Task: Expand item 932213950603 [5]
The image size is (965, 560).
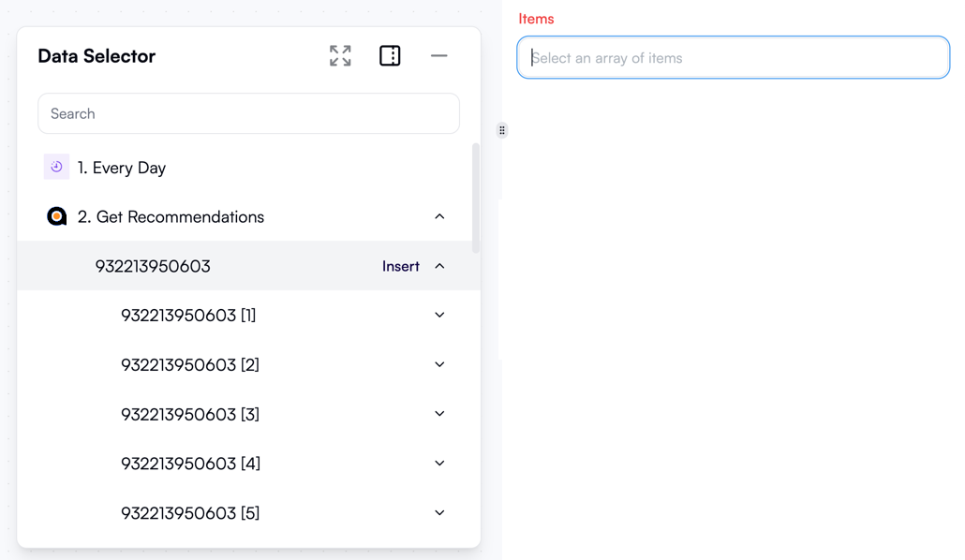Action: pyautogui.click(x=439, y=512)
